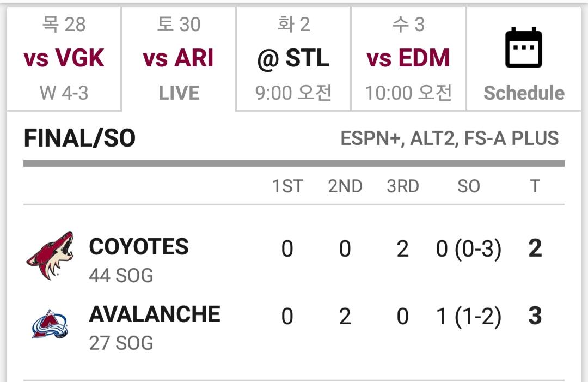Select the vs VGK game tab
Screen dimensions: 588x382
coord(64,58)
